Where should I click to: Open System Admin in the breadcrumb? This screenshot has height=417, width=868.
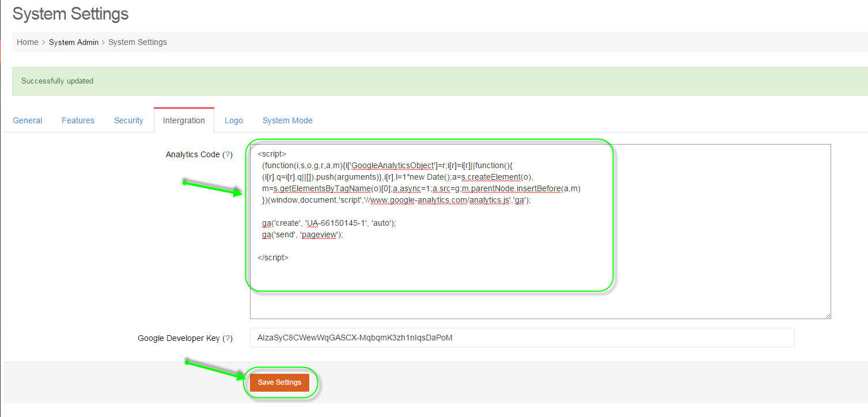pyautogui.click(x=74, y=42)
